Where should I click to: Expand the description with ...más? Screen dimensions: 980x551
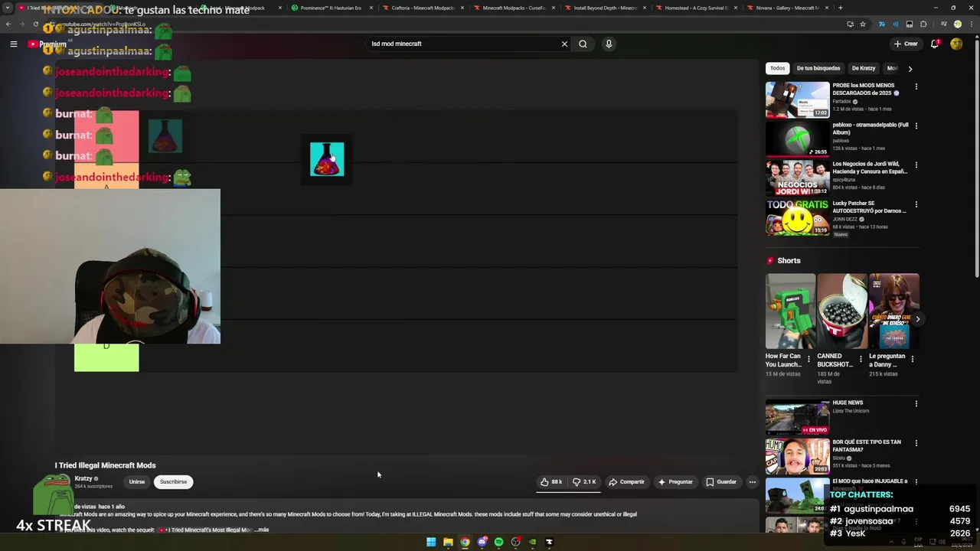(261, 530)
